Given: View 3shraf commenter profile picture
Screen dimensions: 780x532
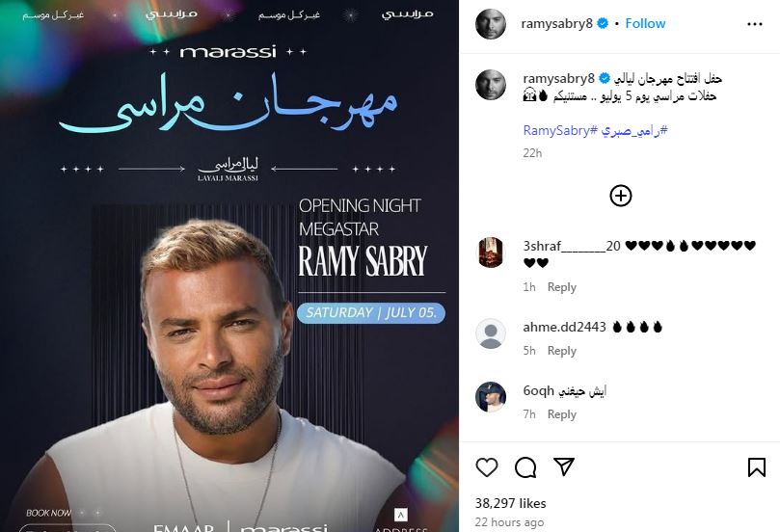Looking at the screenshot, I should tap(491, 253).
